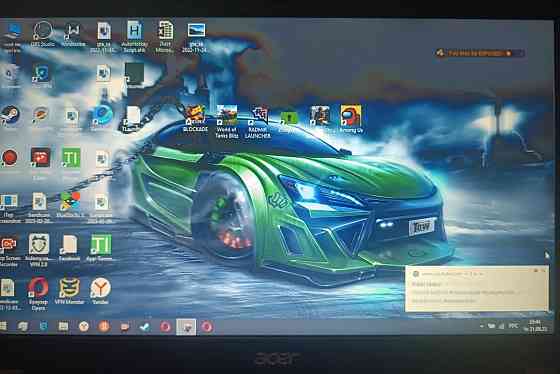Launch Steam from its desktop shortcut
560x374 pixels.
tap(10, 115)
